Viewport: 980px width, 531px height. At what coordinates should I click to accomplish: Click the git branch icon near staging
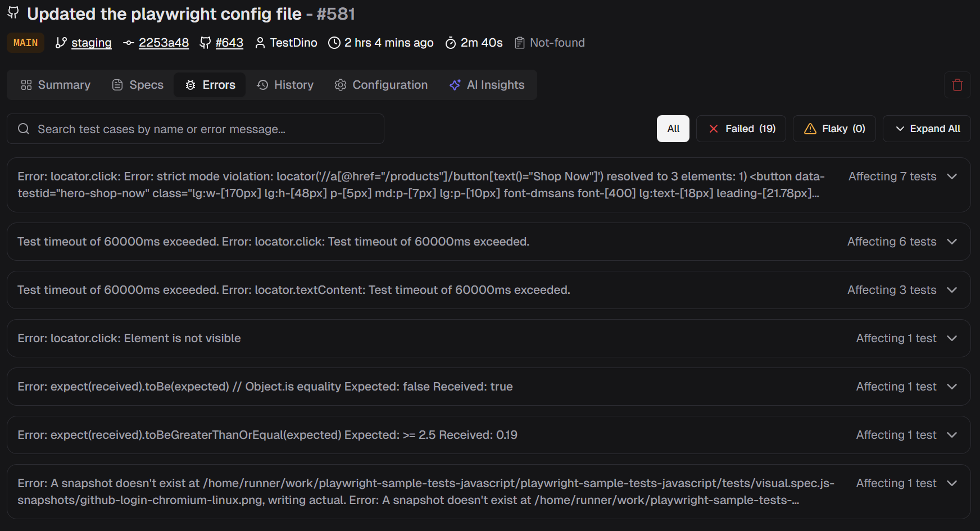click(61, 43)
